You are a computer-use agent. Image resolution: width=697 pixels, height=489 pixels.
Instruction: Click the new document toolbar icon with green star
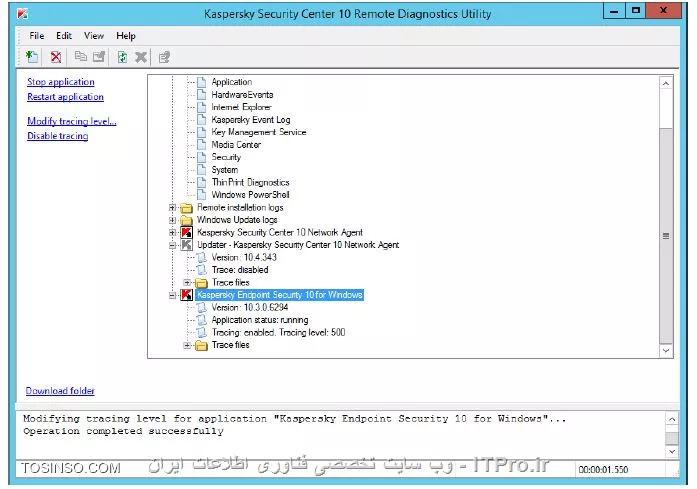coord(32,57)
